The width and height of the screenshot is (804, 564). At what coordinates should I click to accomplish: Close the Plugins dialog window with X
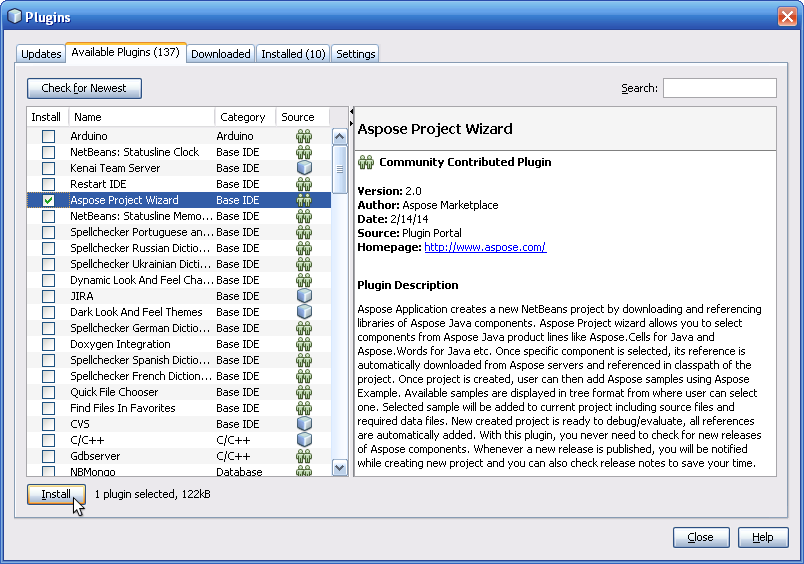(787, 16)
